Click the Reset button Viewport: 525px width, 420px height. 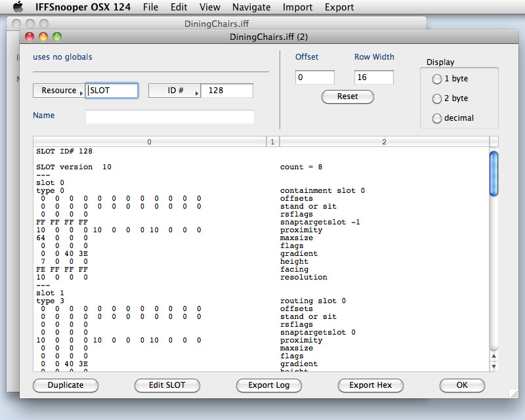pyautogui.click(x=348, y=96)
